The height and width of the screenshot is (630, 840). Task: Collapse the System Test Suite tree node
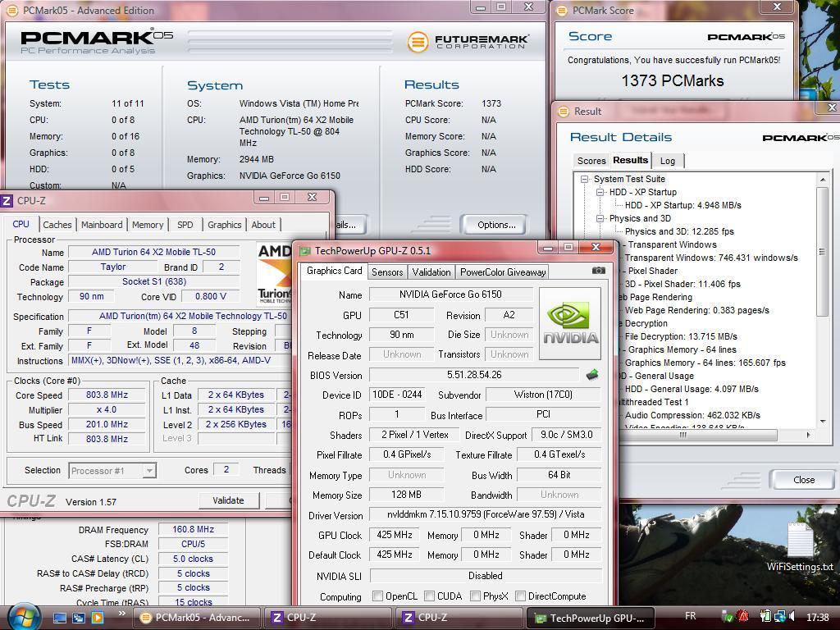585,179
